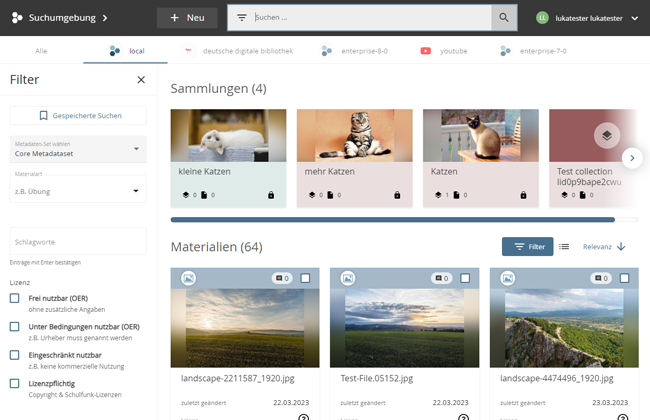Switch to list view icon
Viewport: 650px width, 420px height.
pyautogui.click(x=564, y=246)
